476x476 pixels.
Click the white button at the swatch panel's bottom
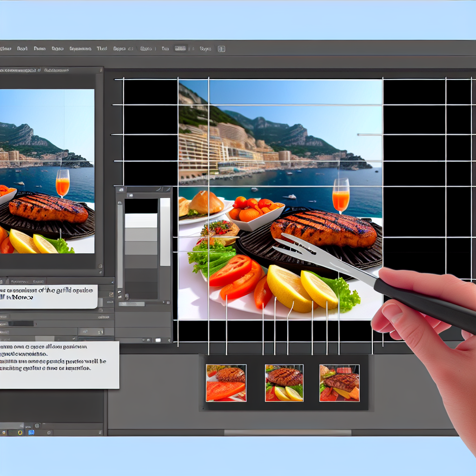(x=158, y=340)
